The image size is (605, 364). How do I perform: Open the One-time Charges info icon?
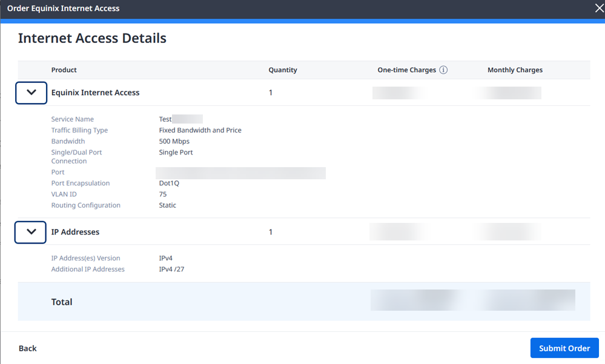[443, 70]
